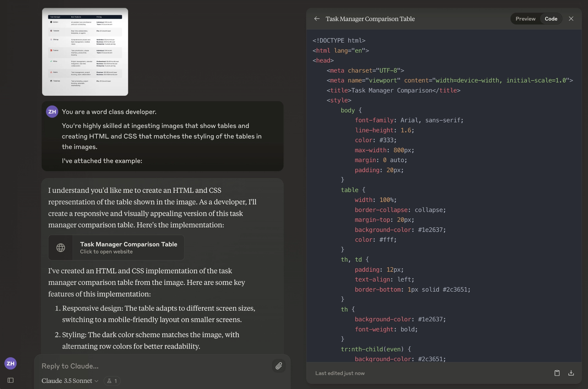Open the ZH account avatar at bottom left
The width and height of the screenshot is (588, 389).
10,364
